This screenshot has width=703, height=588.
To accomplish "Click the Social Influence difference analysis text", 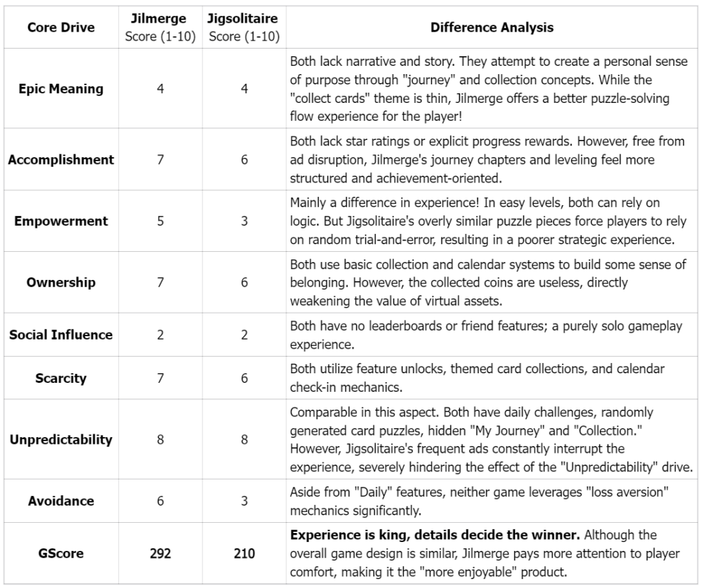I will pos(485,334).
